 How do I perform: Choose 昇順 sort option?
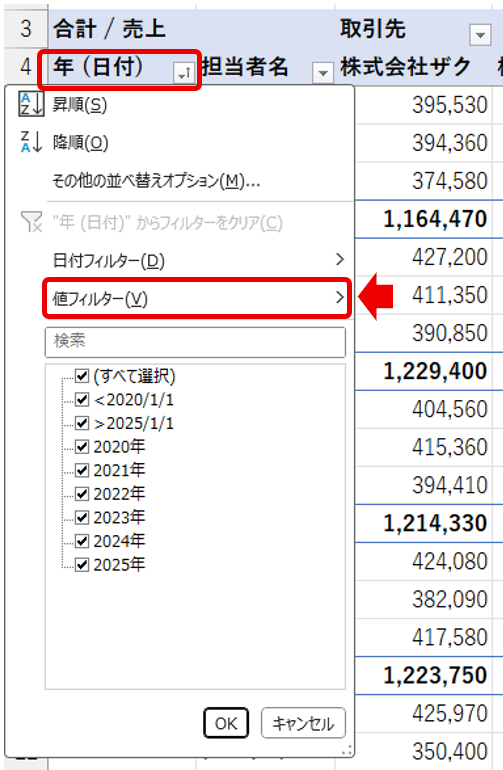80,105
